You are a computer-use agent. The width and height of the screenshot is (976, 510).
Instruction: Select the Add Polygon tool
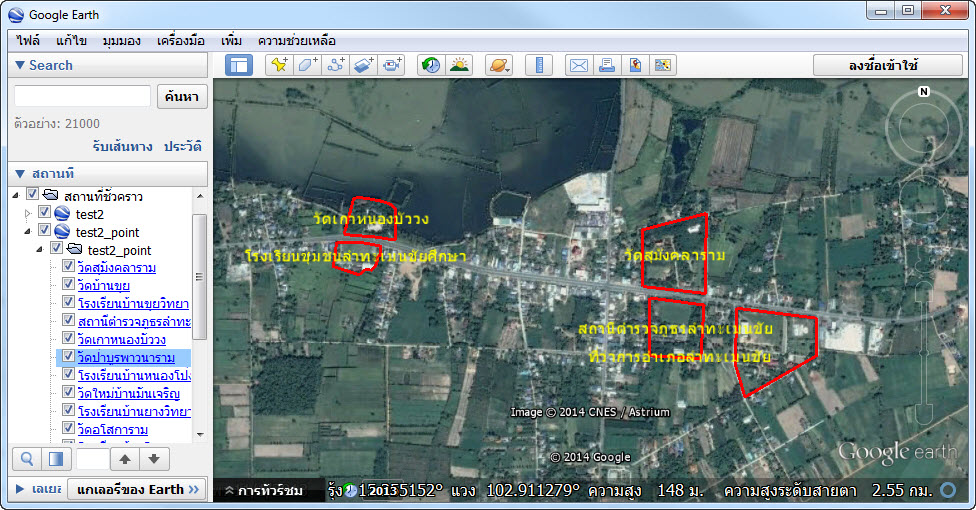click(x=307, y=65)
